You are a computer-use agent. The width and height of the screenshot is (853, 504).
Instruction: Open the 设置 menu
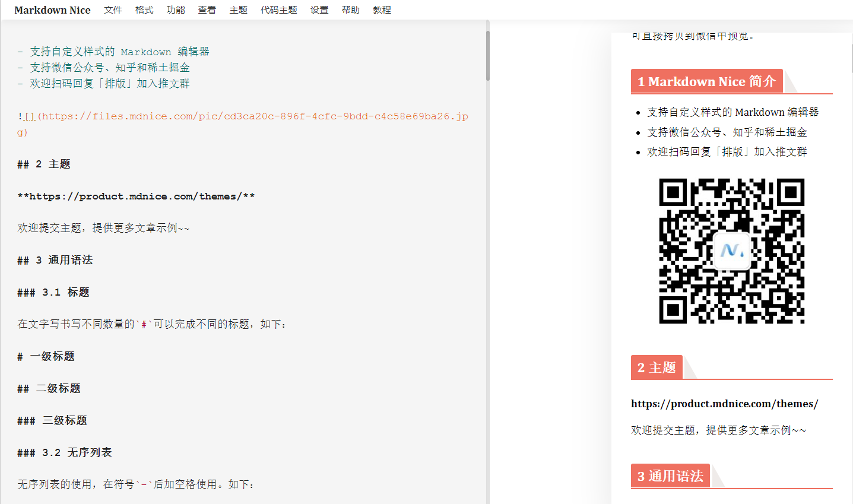(319, 10)
